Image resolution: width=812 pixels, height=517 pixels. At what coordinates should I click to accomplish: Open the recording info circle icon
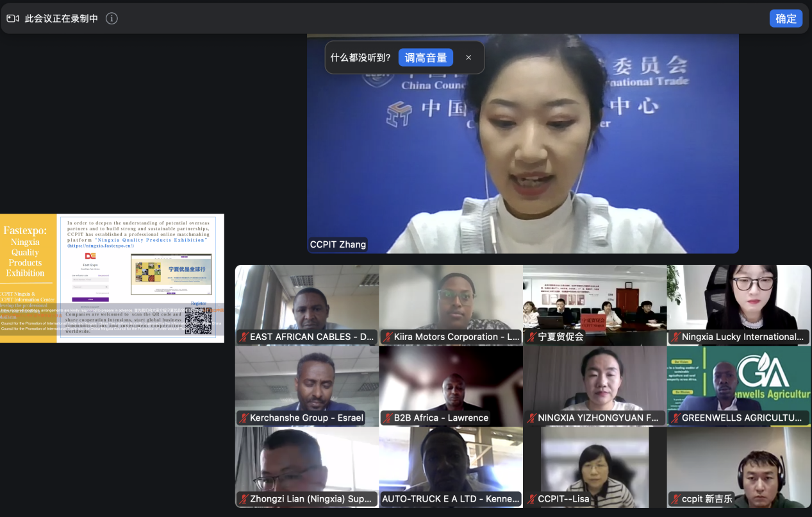coord(112,19)
